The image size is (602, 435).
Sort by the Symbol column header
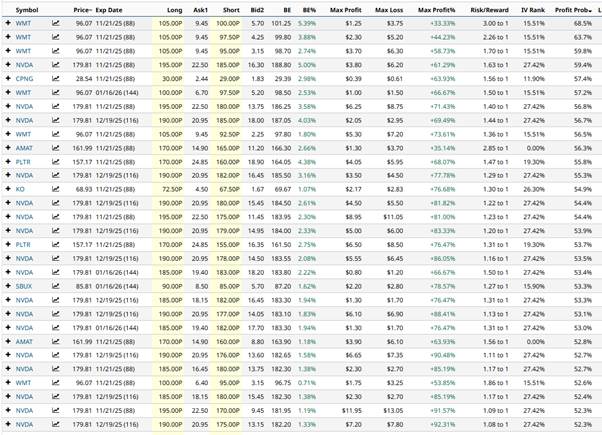(27, 10)
